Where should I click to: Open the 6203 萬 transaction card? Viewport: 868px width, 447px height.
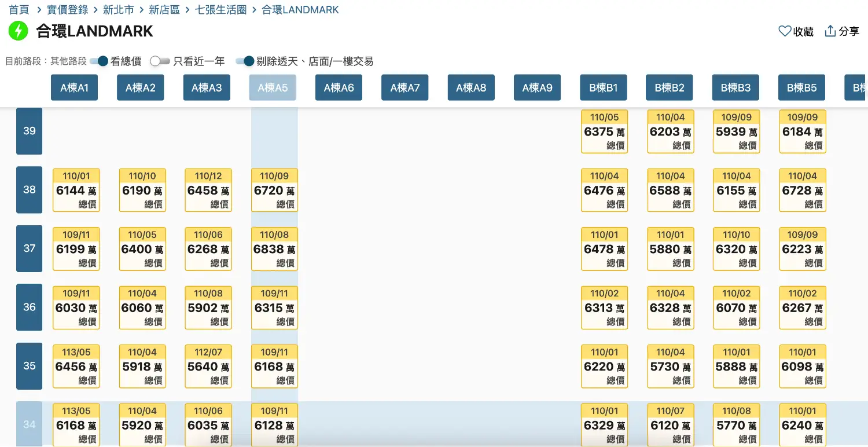670,131
